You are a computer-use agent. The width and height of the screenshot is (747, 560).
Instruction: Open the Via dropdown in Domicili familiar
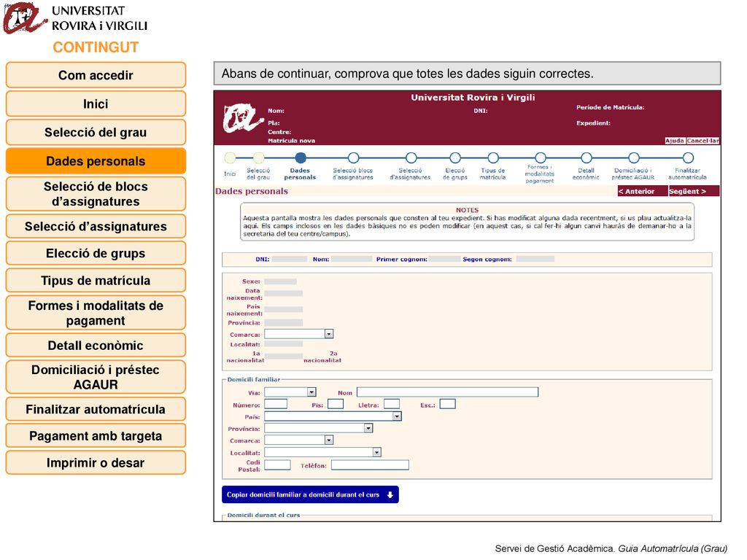[290, 392]
